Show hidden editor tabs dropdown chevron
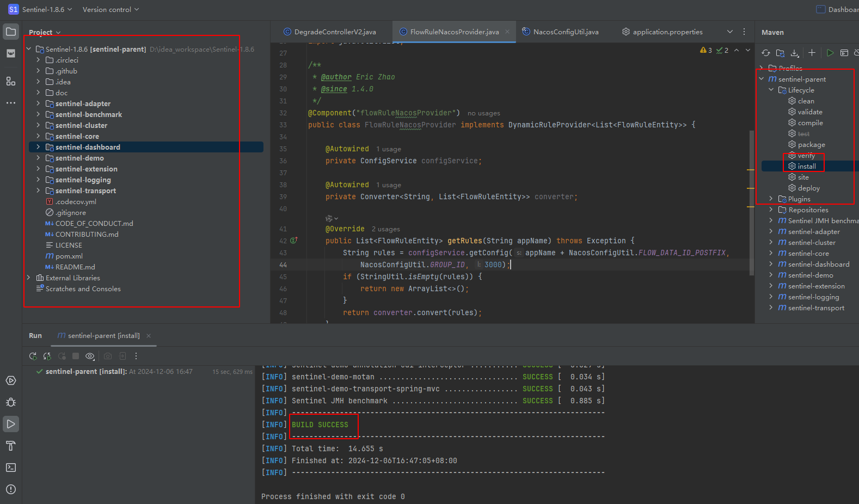The image size is (859, 504). click(730, 32)
